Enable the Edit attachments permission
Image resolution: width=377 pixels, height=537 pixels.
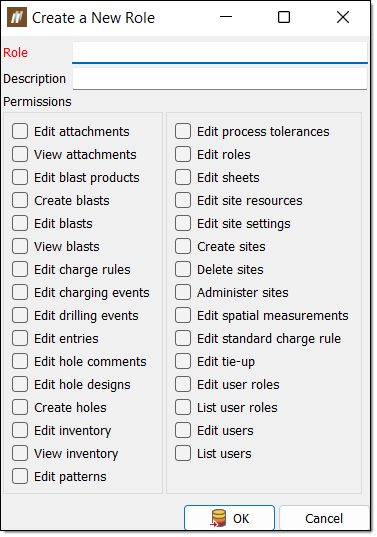tap(20, 132)
